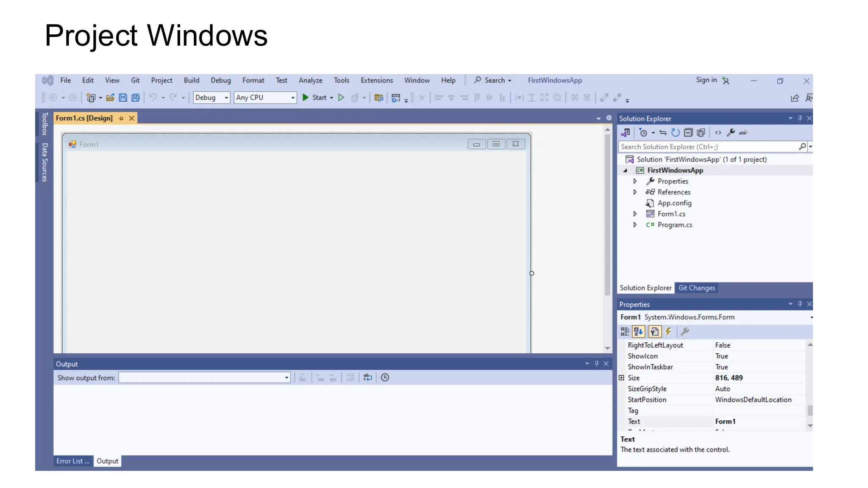
Task: Open Show output from dropdown
Action: click(204, 377)
